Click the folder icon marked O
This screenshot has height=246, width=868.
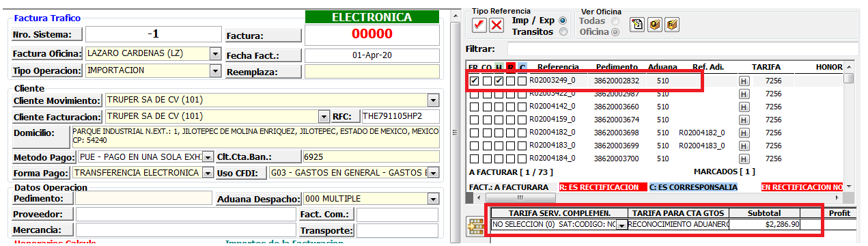[654, 25]
